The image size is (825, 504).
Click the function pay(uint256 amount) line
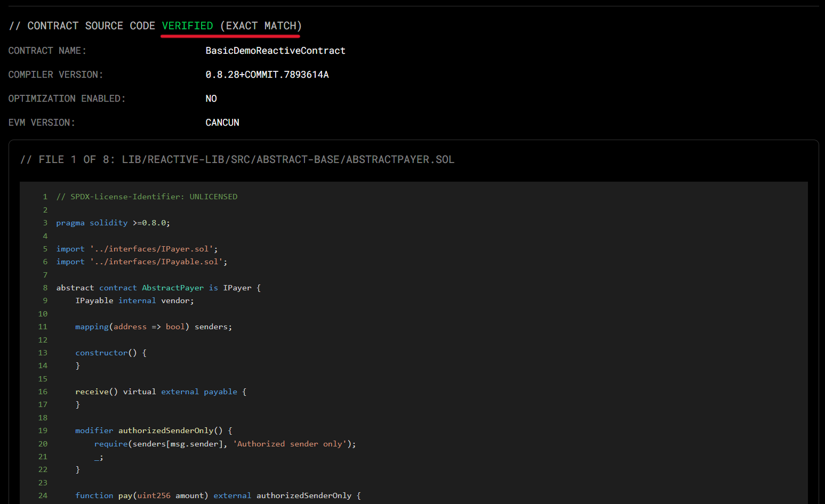(x=218, y=495)
